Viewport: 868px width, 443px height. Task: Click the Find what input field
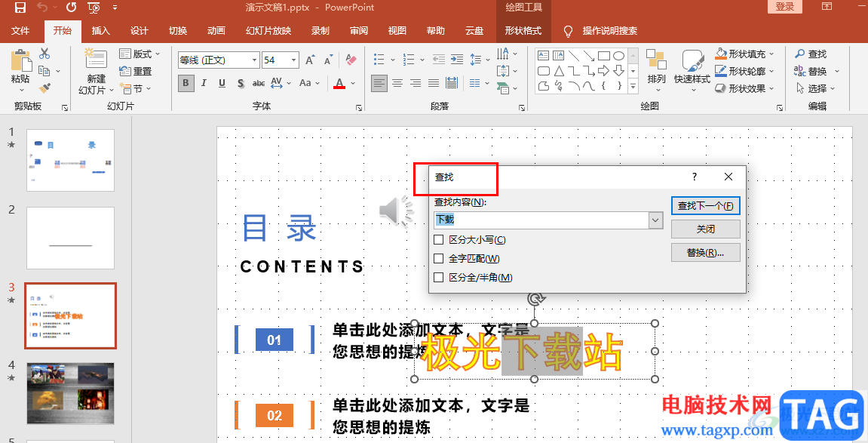point(541,220)
